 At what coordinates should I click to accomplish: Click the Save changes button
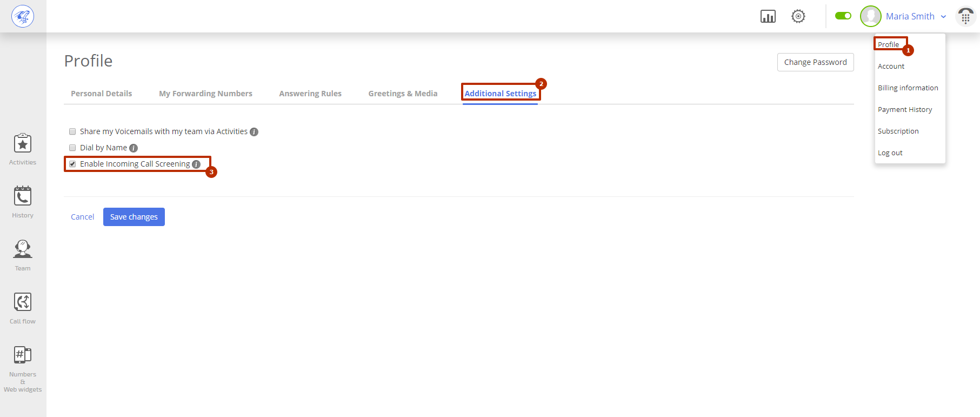coord(134,217)
